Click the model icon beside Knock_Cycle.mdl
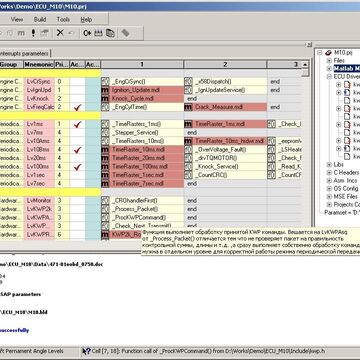 coord(105,99)
